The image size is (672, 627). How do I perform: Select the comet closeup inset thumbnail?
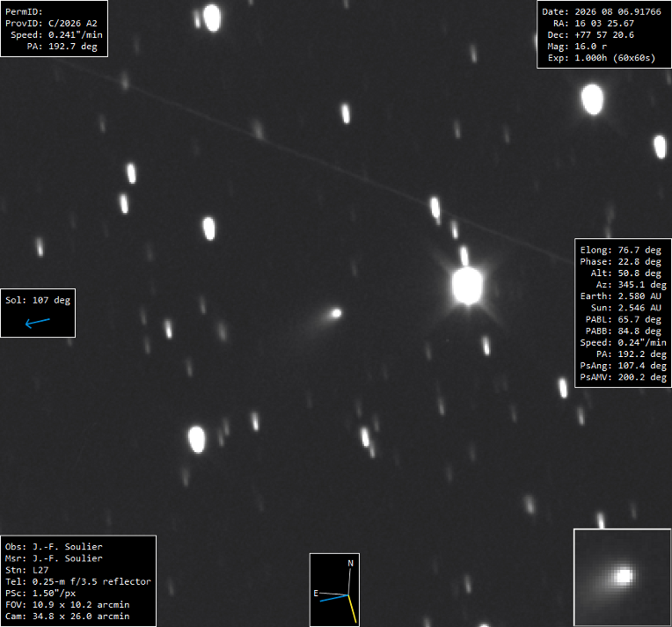622,577
